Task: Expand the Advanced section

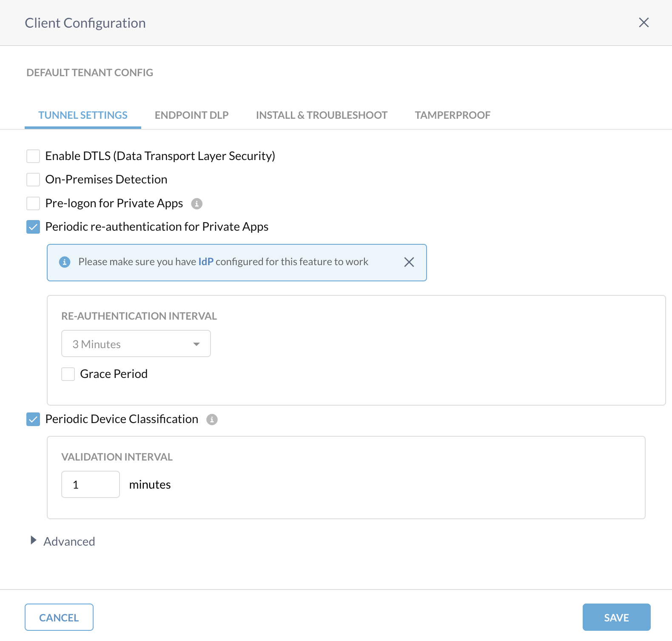Action: point(63,541)
